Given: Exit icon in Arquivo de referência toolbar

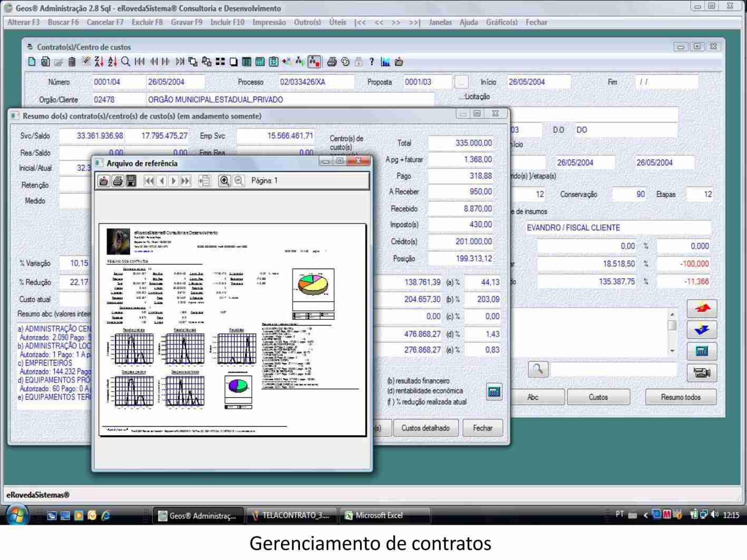Looking at the screenshot, I should (x=104, y=181).
